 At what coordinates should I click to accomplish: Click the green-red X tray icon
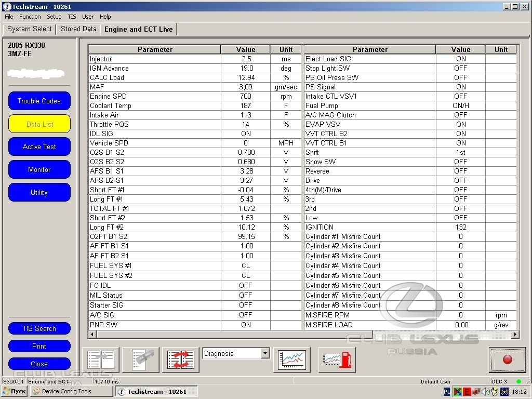[x=457, y=392]
